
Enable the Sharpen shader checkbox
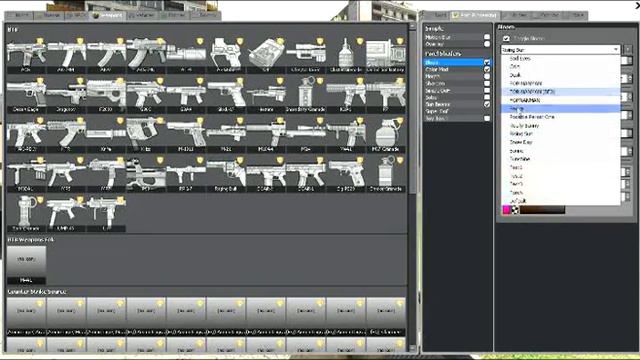tap(487, 83)
